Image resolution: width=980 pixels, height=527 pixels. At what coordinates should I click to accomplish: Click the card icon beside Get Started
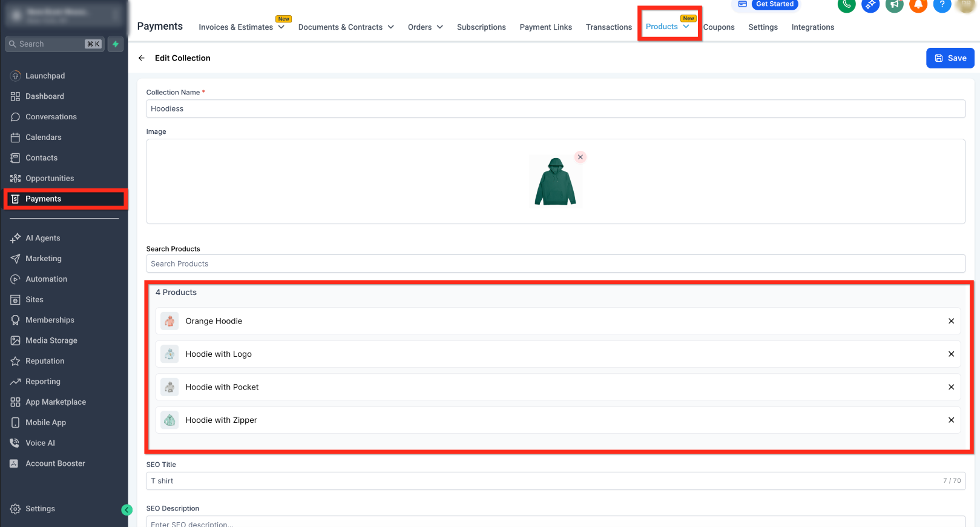point(742,4)
